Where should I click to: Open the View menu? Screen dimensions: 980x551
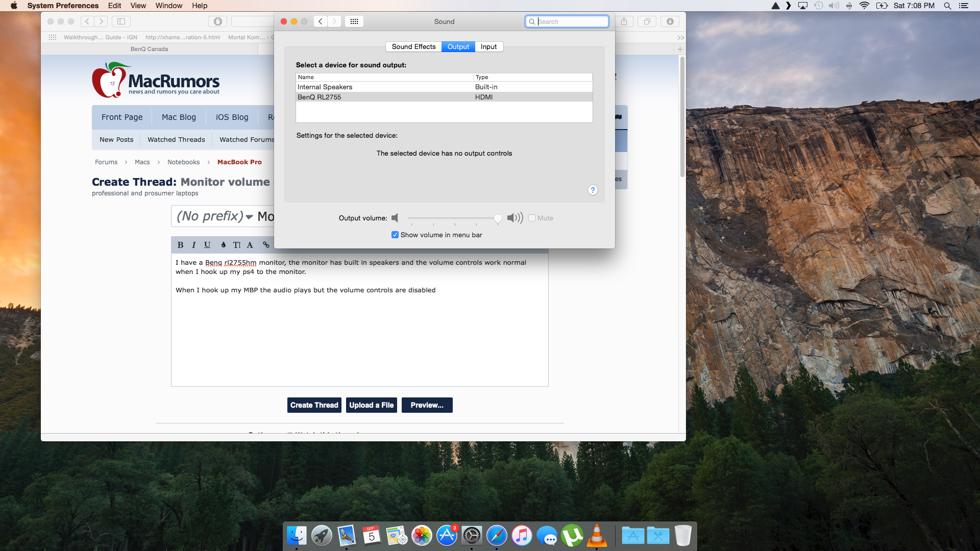[138, 6]
